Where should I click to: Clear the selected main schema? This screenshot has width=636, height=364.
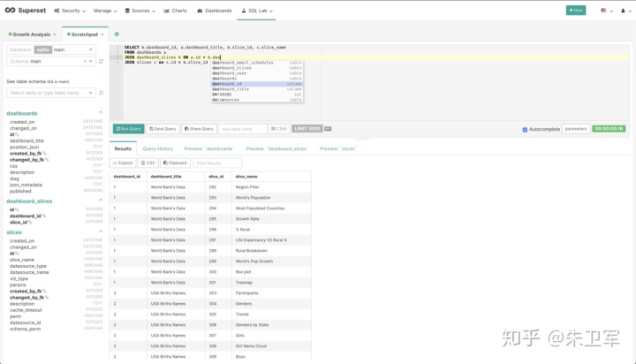tap(85, 61)
